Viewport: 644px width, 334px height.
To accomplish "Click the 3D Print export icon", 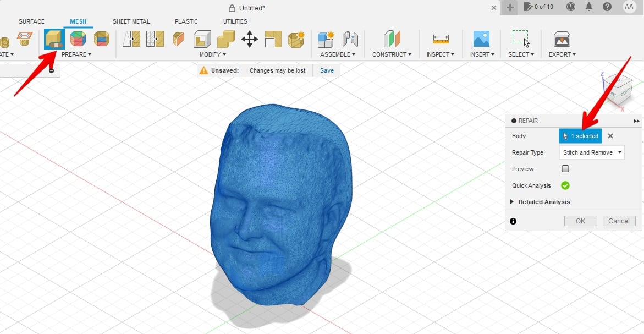I will click(562, 40).
